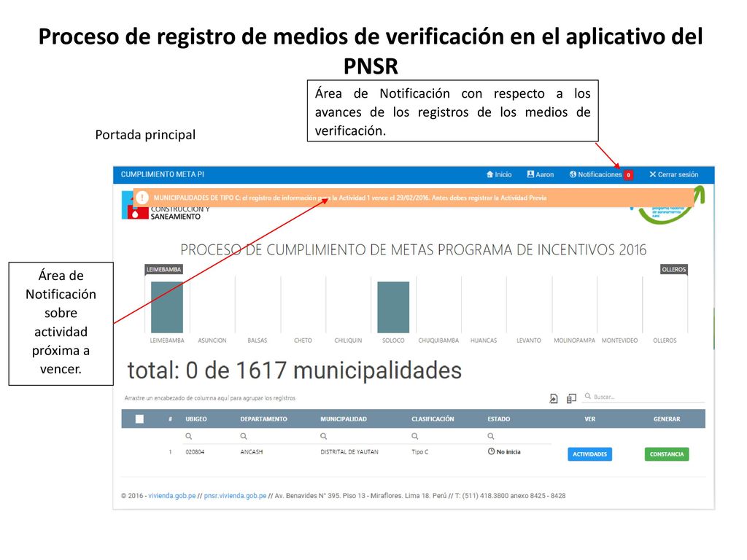This screenshot has width=747, height=560.
Task: Open the ESTADO column filter search menu
Action: click(491, 436)
